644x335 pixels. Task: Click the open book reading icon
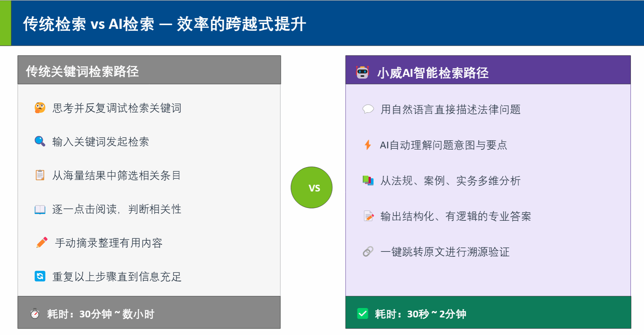40,209
